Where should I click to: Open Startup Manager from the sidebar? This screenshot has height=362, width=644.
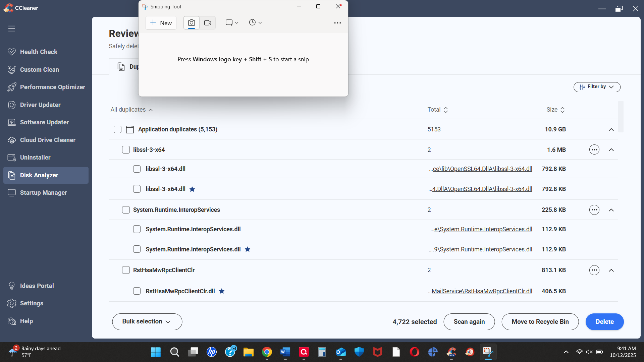tap(43, 193)
